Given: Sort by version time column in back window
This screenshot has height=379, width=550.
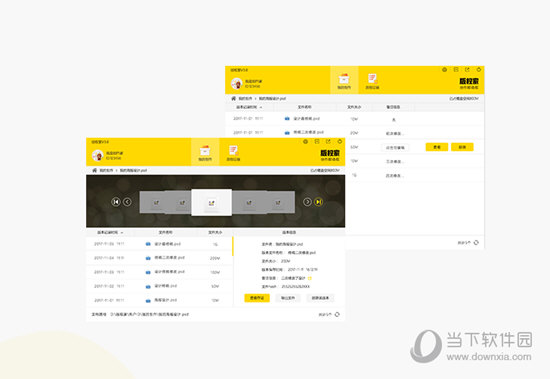Looking at the screenshot, I should point(249,107).
